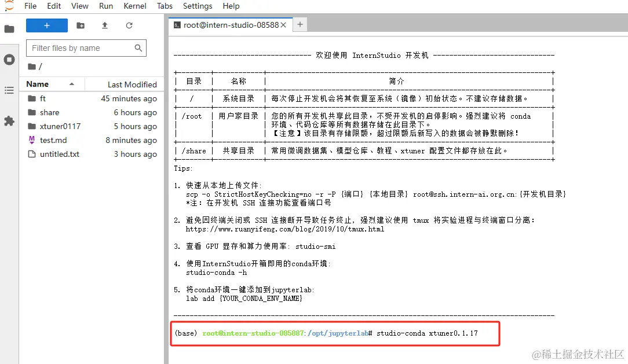Viewport: 628px width, 364px height.
Task: Click the Upload Files arrow icon
Action: click(104, 25)
